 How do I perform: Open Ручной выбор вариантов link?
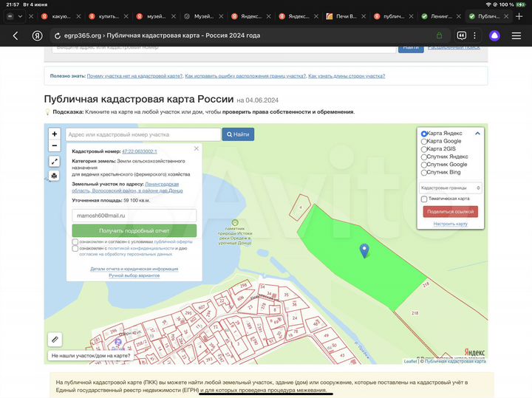tap(134, 275)
